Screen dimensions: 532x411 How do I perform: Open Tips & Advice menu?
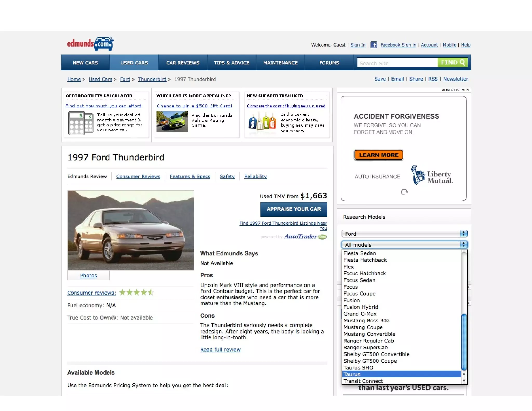pos(232,63)
